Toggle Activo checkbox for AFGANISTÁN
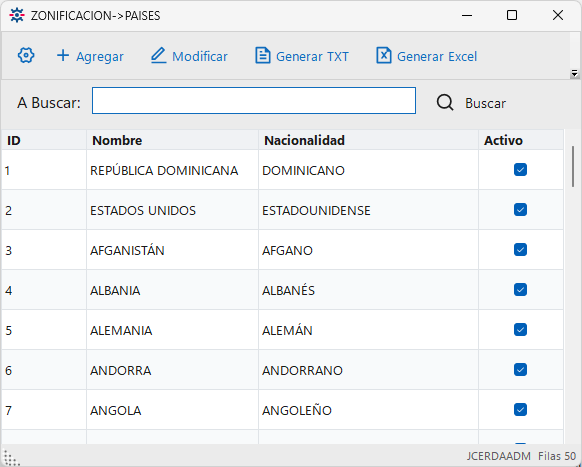This screenshot has width=582, height=467. point(520,249)
